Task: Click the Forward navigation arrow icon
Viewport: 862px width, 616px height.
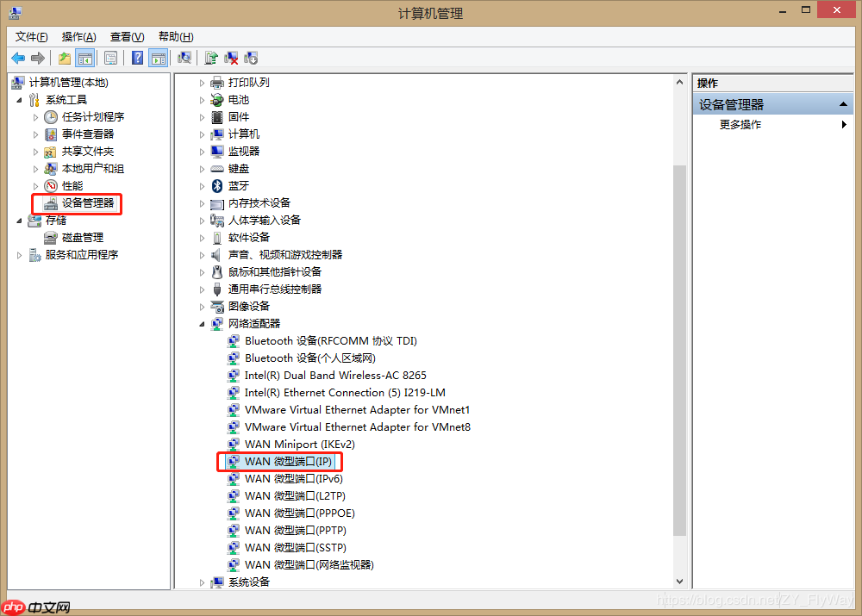Action: pos(37,57)
